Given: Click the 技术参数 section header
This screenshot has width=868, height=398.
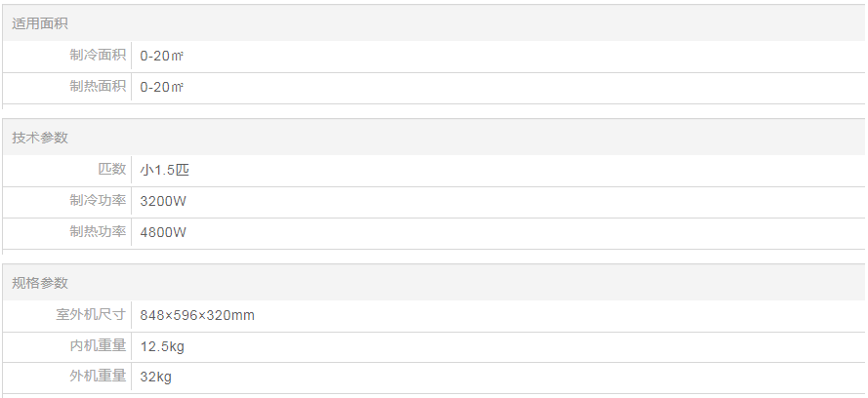Looking at the screenshot, I should click(40, 138).
